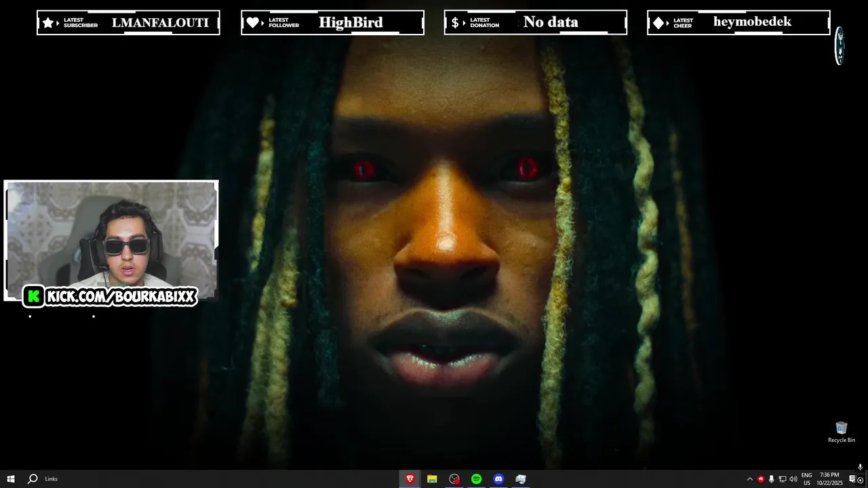Open taskbar Search magnifier icon
The width and height of the screenshot is (868, 488).
point(32,479)
